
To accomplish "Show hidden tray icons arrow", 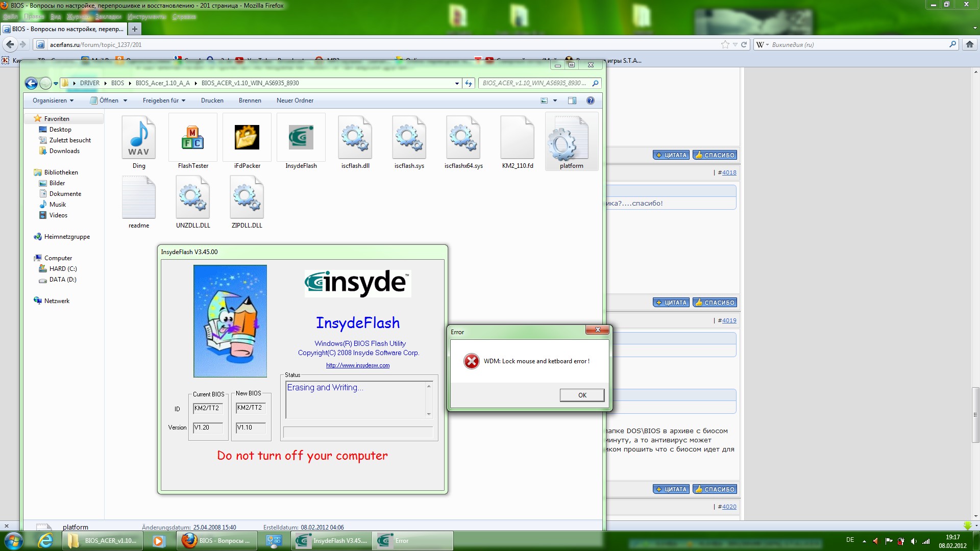I will 864,541.
